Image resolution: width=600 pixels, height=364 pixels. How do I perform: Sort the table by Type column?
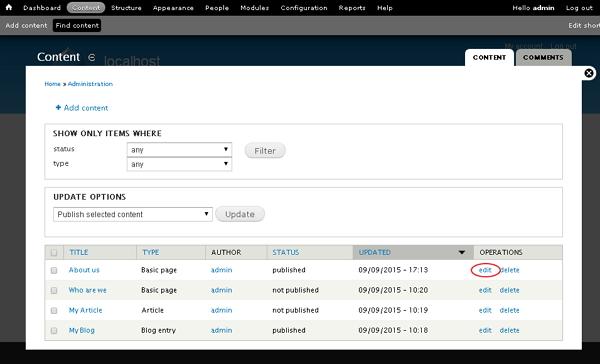coord(151,252)
